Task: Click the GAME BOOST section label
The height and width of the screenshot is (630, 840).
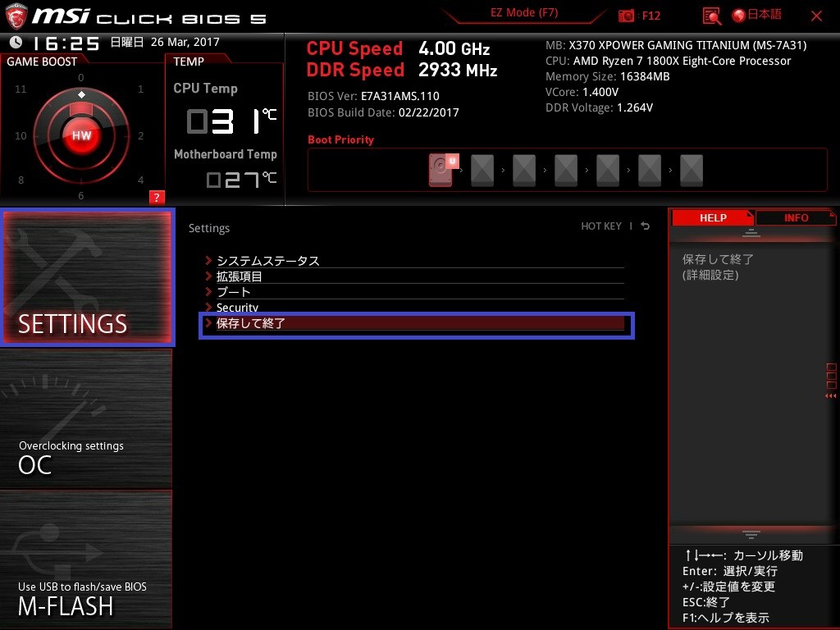Action: tap(42, 62)
